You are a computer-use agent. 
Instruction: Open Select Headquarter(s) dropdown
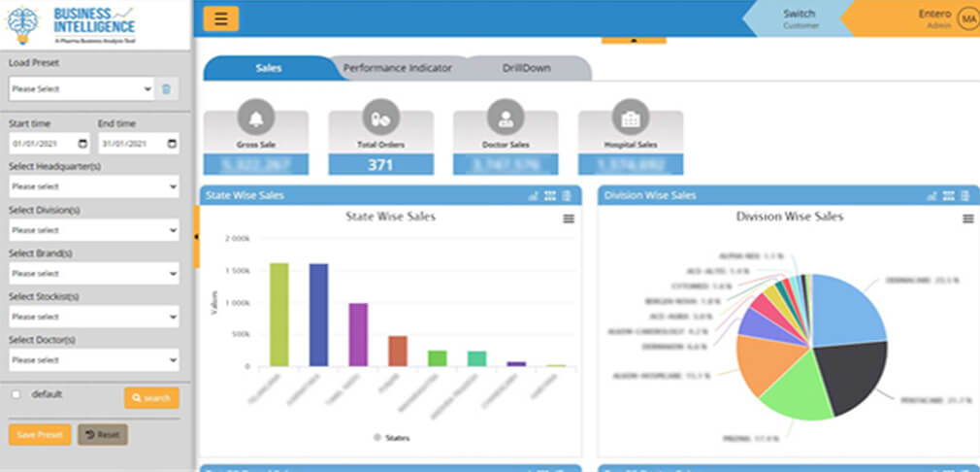tap(93, 186)
